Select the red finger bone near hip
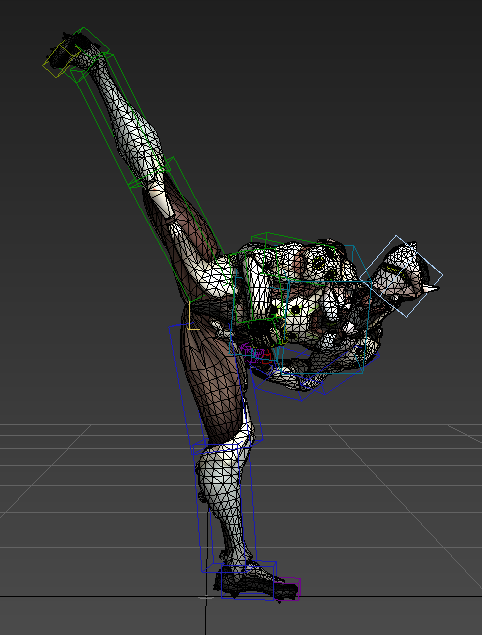482x635 pixels. (x=266, y=356)
